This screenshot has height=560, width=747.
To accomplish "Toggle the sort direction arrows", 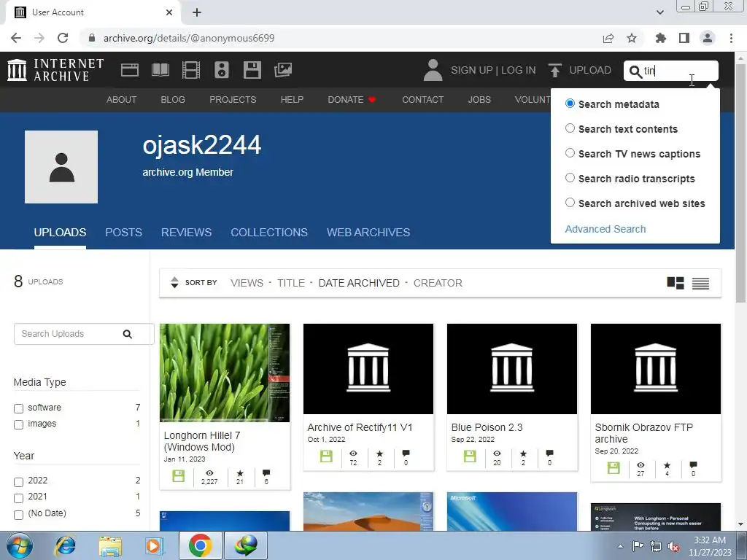I will (x=174, y=282).
